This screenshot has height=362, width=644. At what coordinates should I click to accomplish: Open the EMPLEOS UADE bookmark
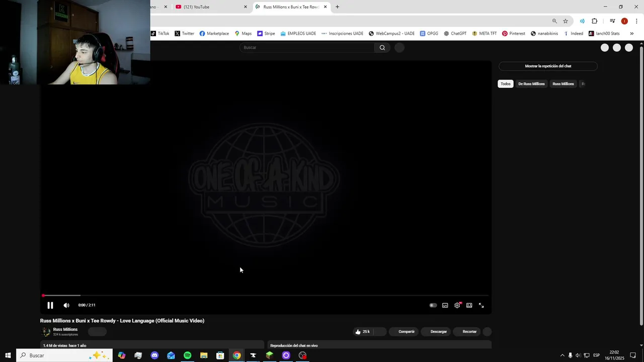(x=298, y=34)
